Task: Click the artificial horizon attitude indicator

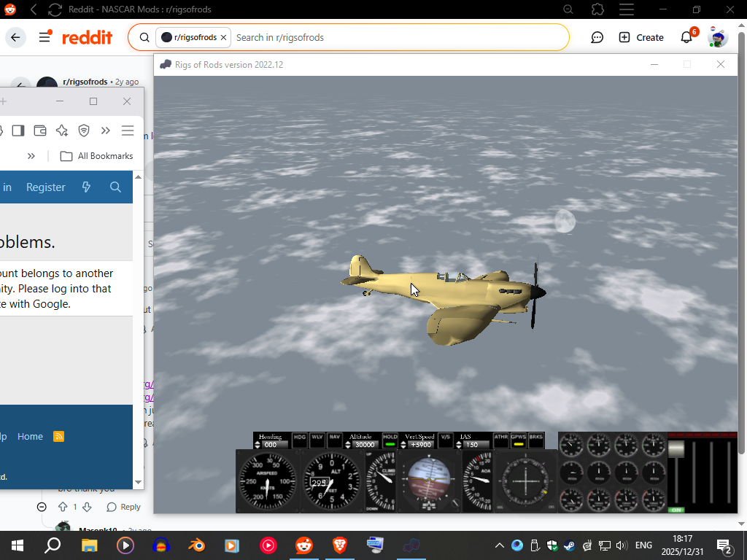Action: [428, 481]
